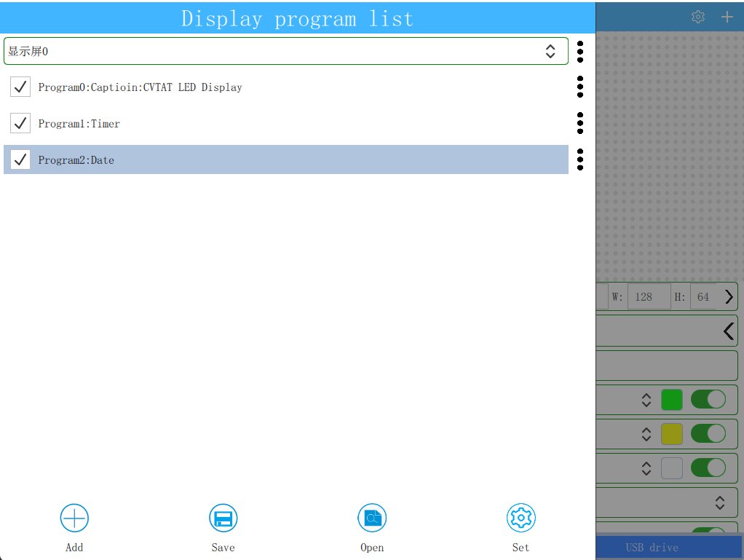This screenshot has height=560, width=744.
Task: Pick the green color swatch
Action: [671, 400]
